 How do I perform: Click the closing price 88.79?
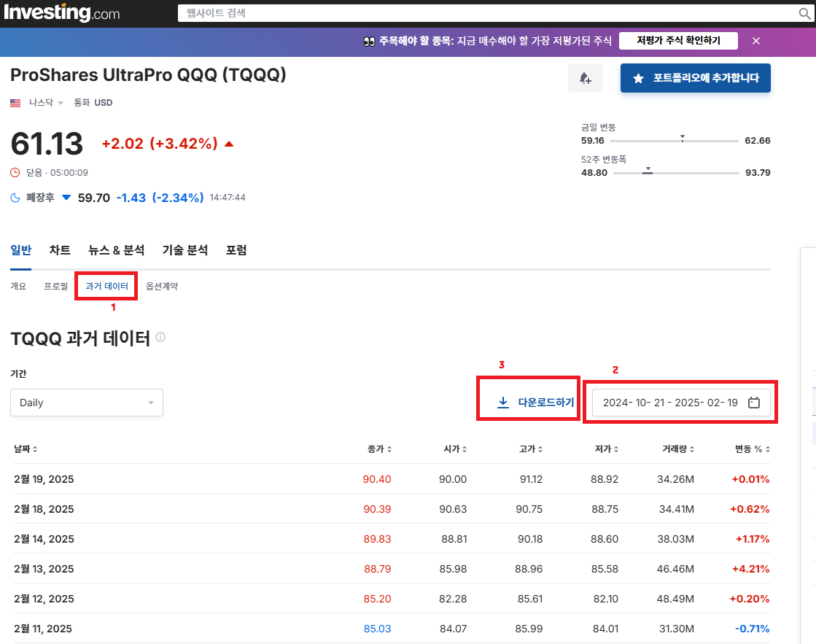pos(377,569)
